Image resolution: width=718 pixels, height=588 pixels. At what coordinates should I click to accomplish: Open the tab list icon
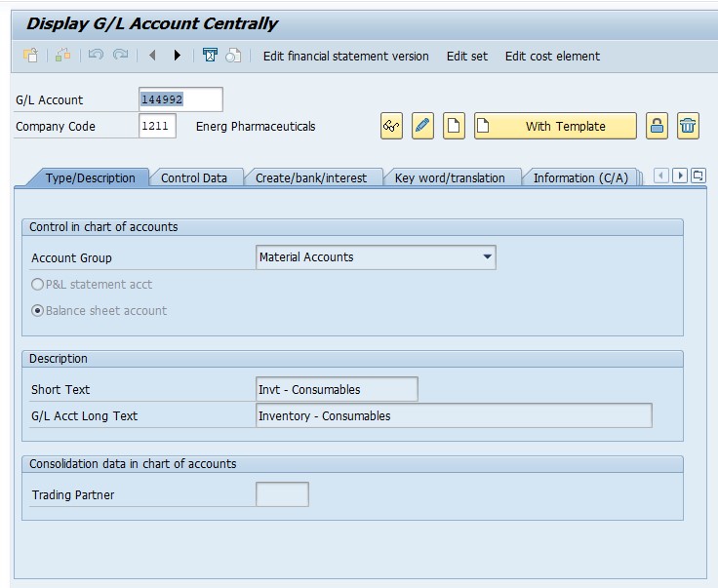point(698,176)
